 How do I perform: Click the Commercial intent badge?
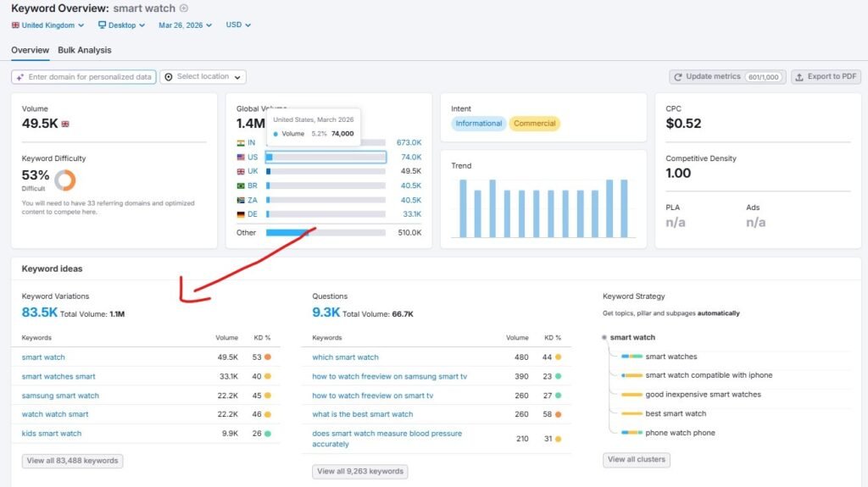tap(534, 124)
